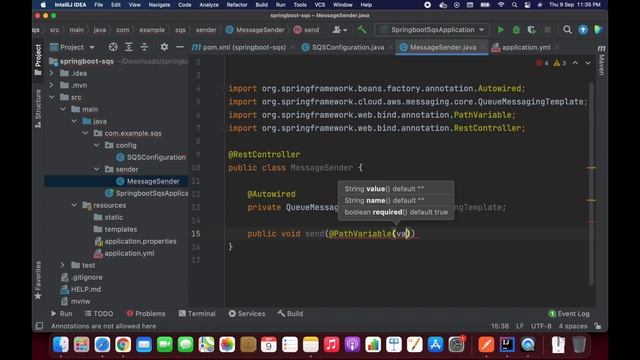Viewport: 640px width, 360px height.
Task: Select SQSConfiguration in project tree
Action: coord(156,157)
